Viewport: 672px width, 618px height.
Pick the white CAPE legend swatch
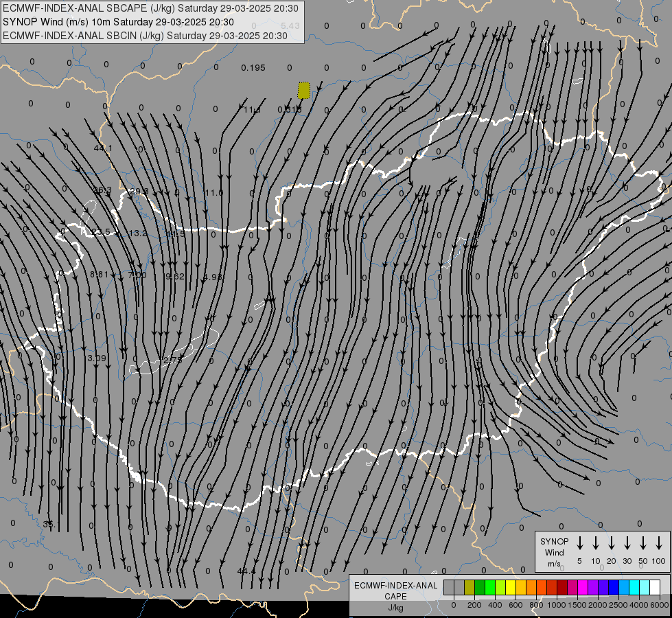[x=655, y=587]
